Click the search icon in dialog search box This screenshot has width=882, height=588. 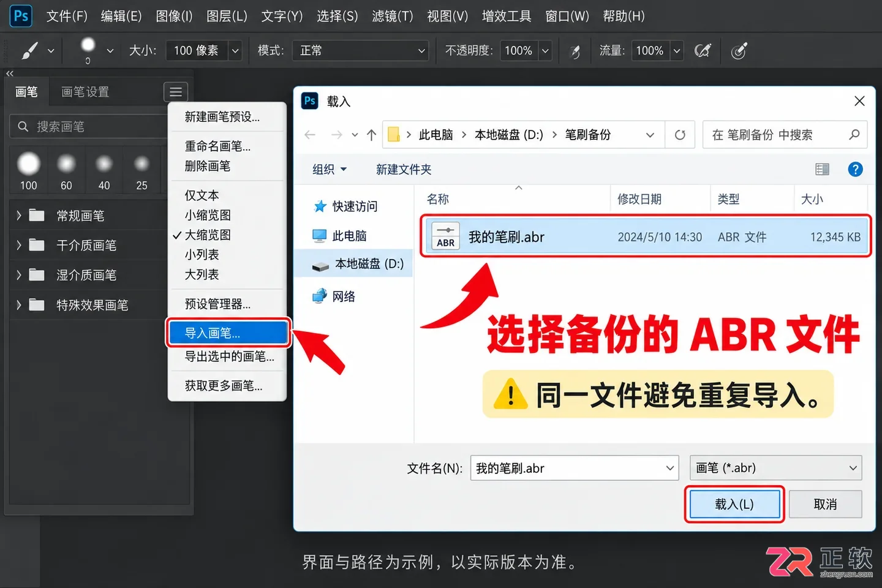[x=854, y=134]
